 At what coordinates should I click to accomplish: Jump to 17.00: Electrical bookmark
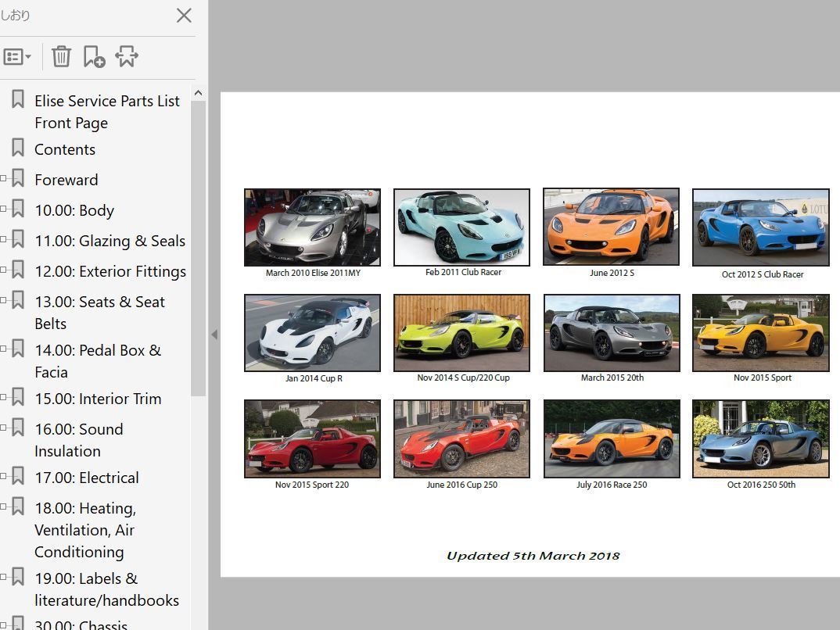coord(87,478)
